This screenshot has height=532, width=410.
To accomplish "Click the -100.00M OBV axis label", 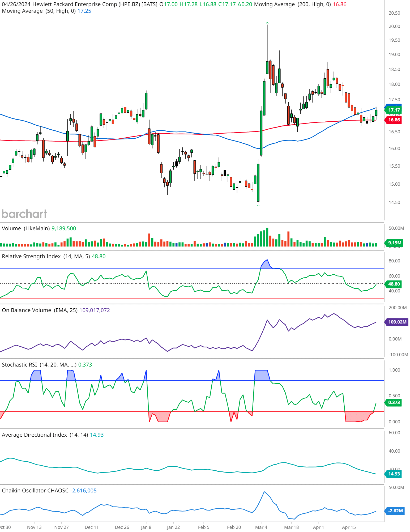I will tap(398, 355).
